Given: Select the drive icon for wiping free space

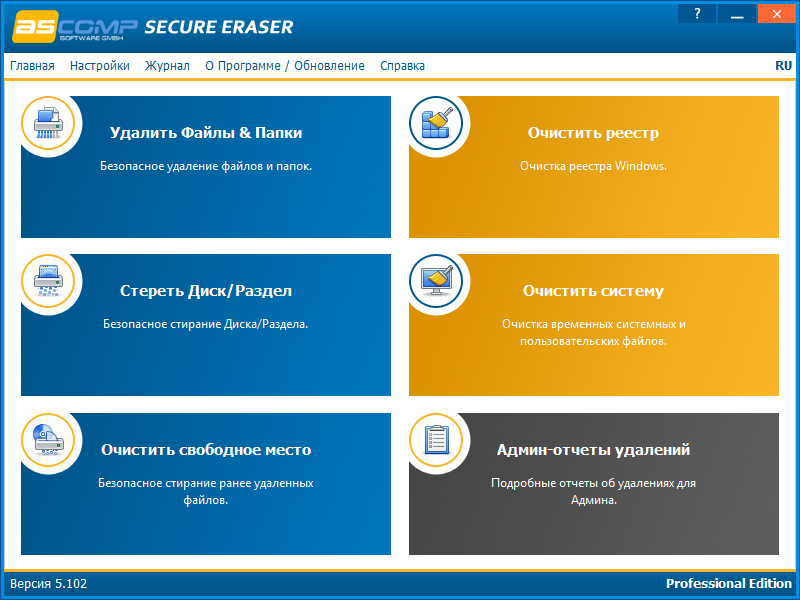Looking at the screenshot, I should point(48,440).
